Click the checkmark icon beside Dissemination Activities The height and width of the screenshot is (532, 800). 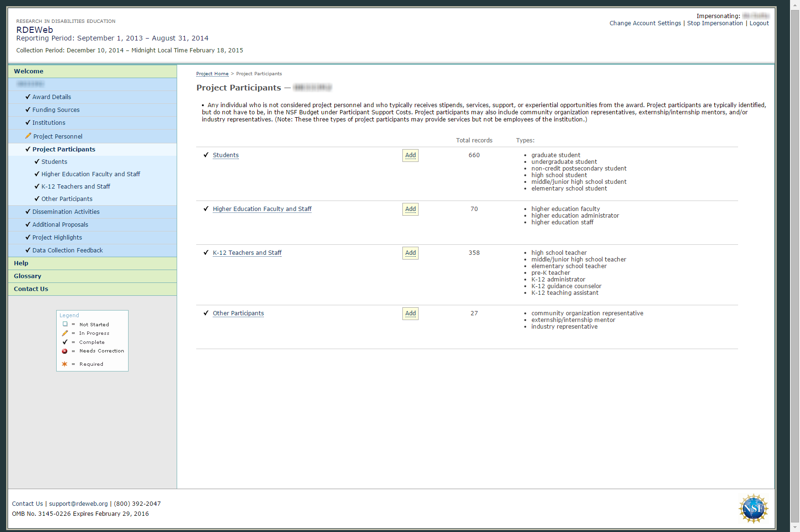[28, 211]
